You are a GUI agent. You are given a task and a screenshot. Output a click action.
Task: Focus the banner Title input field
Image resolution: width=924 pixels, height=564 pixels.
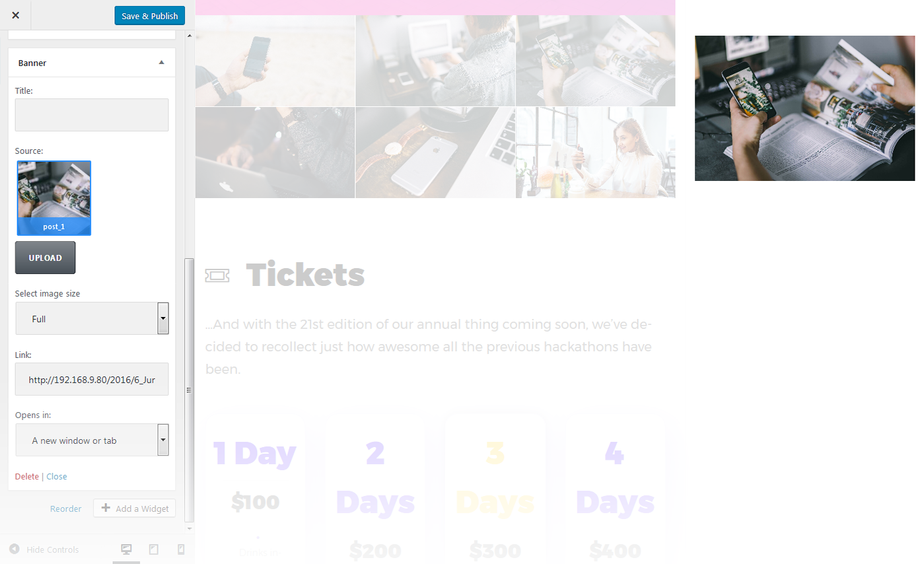(92, 115)
